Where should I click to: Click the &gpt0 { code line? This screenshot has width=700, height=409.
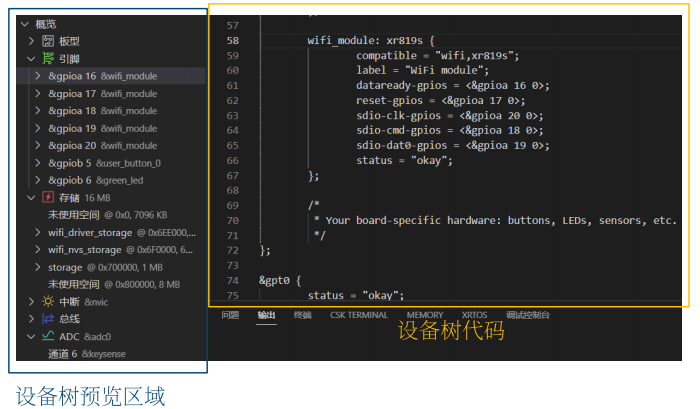click(x=280, y=280)
